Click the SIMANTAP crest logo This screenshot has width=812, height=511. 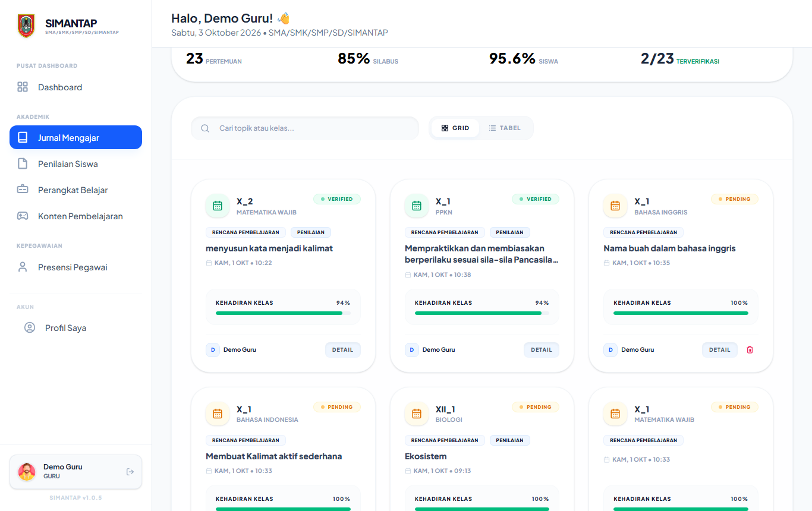coord(26,26)
